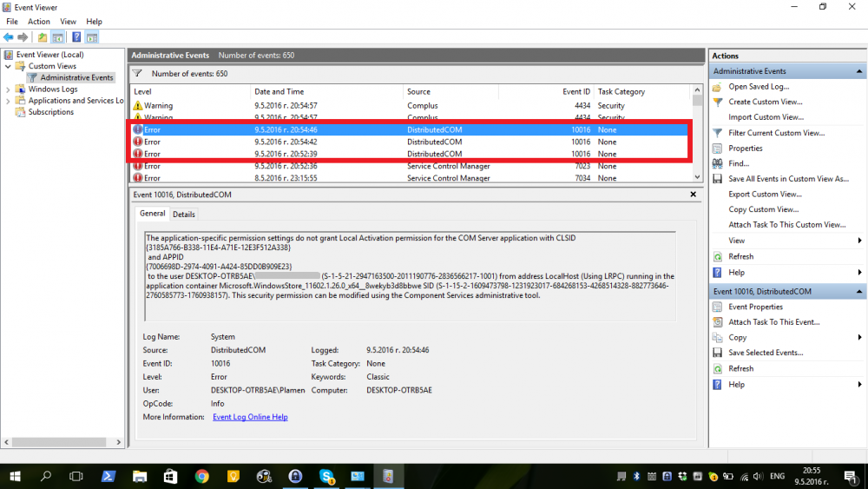Expand the Copy submenu arrow in Actions

859,337
